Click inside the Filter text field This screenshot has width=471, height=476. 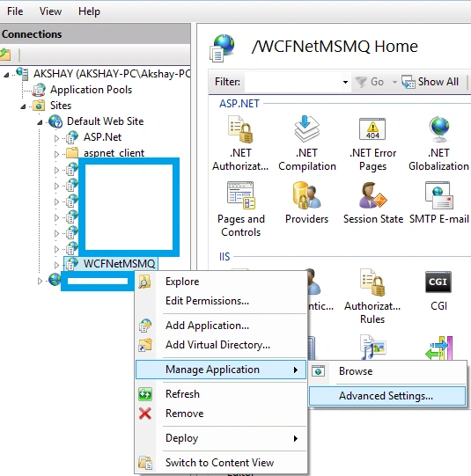[x=293, y=82]
